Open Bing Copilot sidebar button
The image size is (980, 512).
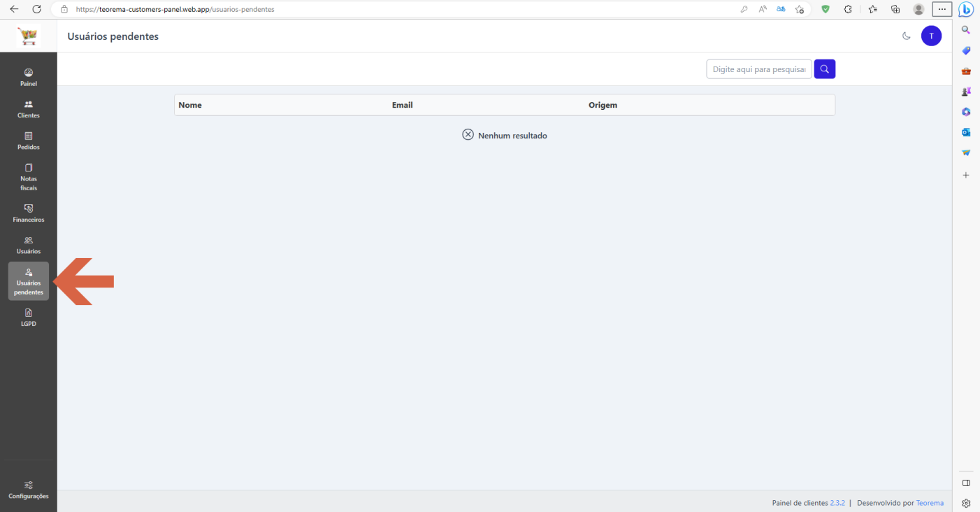[x=966, y=10]
